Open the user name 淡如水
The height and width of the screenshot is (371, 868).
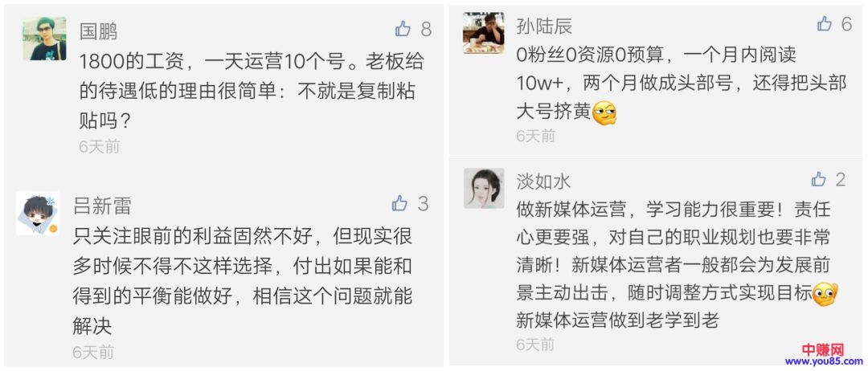pos(544,181)
